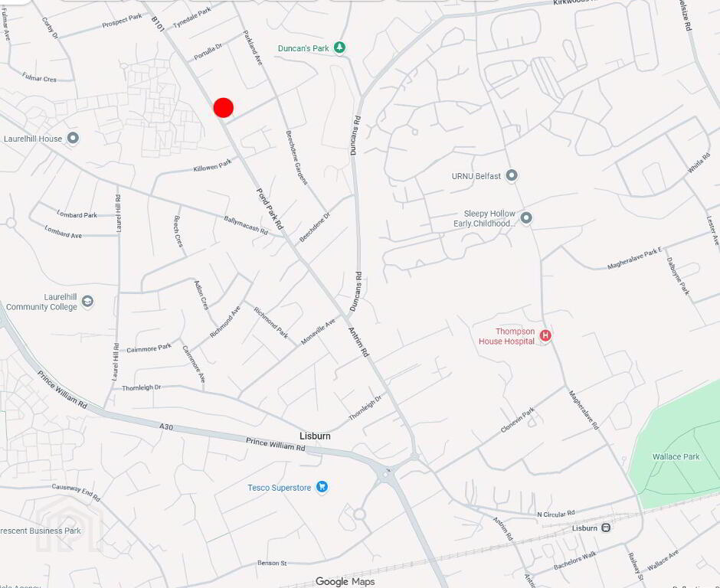Click the Crescent Business Park label

pyautogui.click(x=41, y=531)
